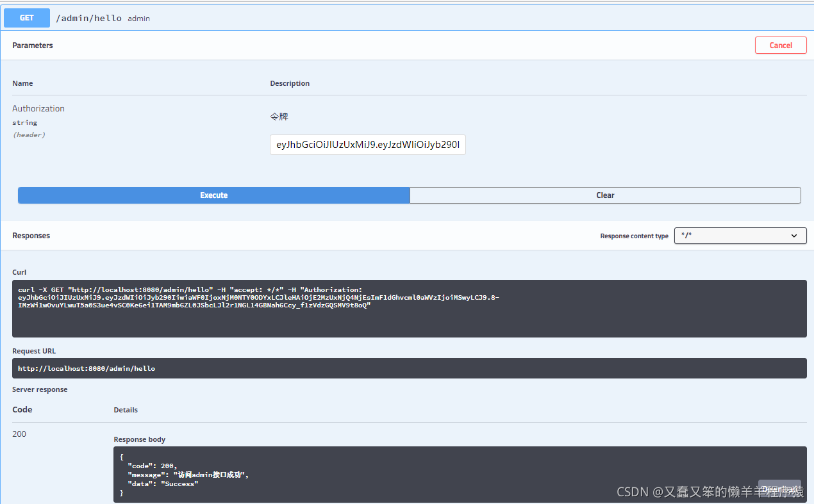This screenshot has width=814, height=504.
Task: Click the Request URL value http://localhost:8080/admin/hello
Action: point(87,368)
